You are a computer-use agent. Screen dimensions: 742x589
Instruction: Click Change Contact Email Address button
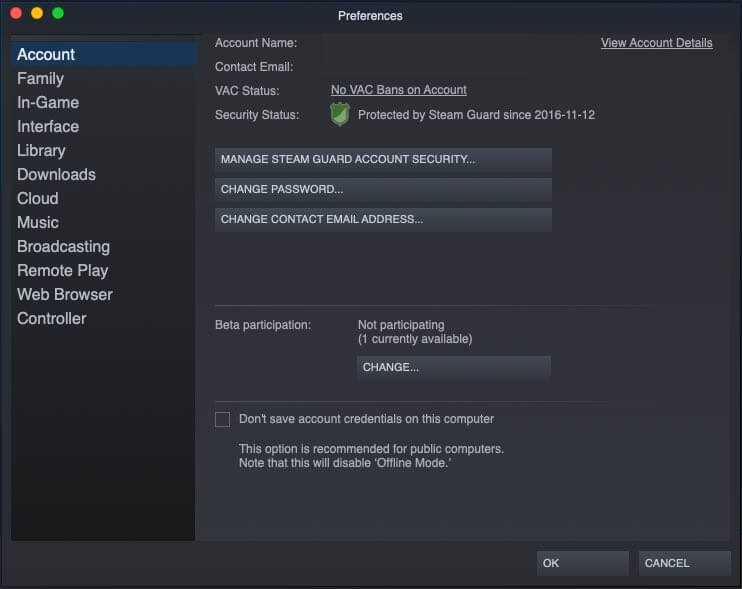pos(383,220)
